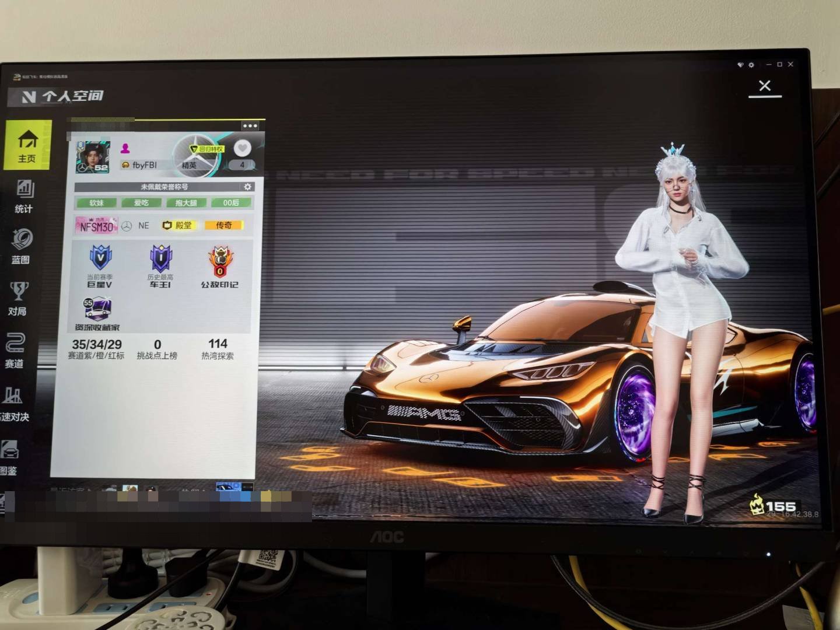Close the personal space panel with large X
The height and width of the screenshot is (630, 840).
coord(765,86)
